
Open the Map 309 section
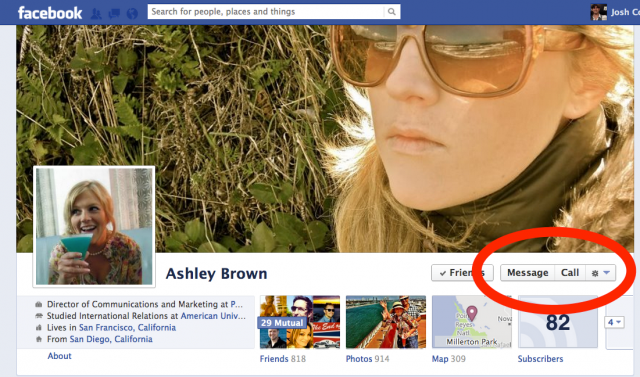(x=449, y=359)
